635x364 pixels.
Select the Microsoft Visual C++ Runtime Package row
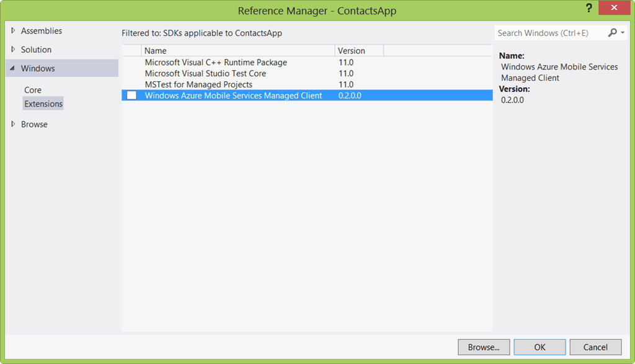coord(307,63)
